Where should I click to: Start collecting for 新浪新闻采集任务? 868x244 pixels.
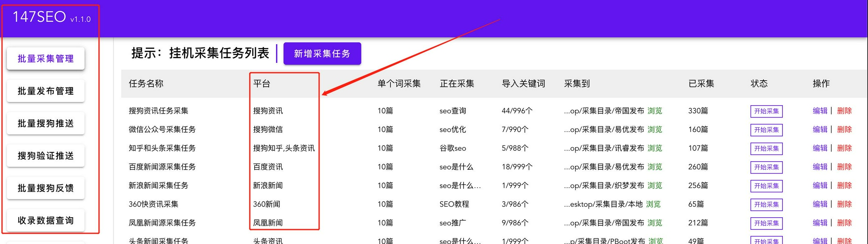766,186
